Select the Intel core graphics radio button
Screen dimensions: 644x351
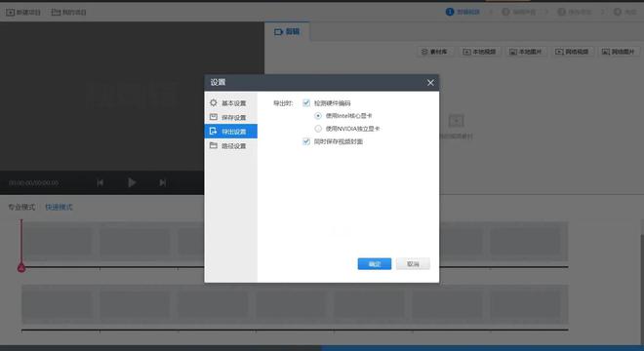click(x=318, y=116)
